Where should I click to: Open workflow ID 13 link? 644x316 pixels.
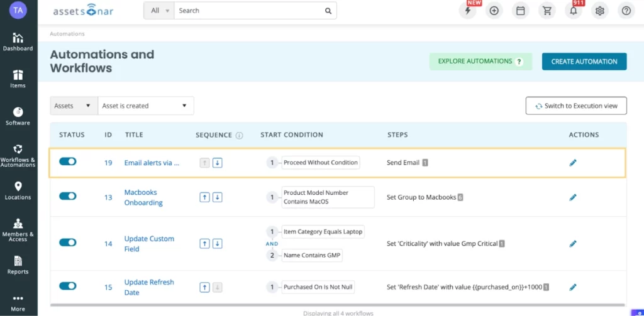pyautogui.click(x=108, y=197)
